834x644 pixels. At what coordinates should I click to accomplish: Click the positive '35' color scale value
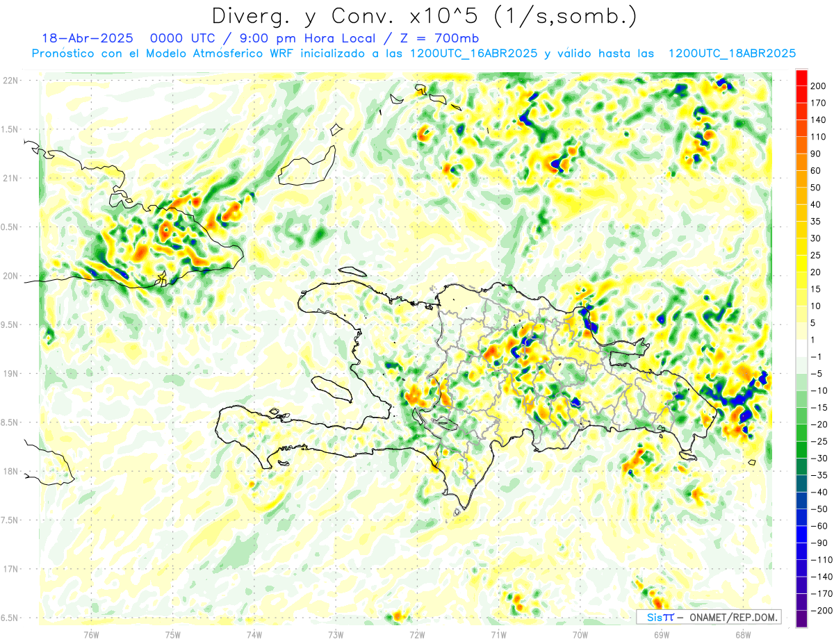(817, 222)
